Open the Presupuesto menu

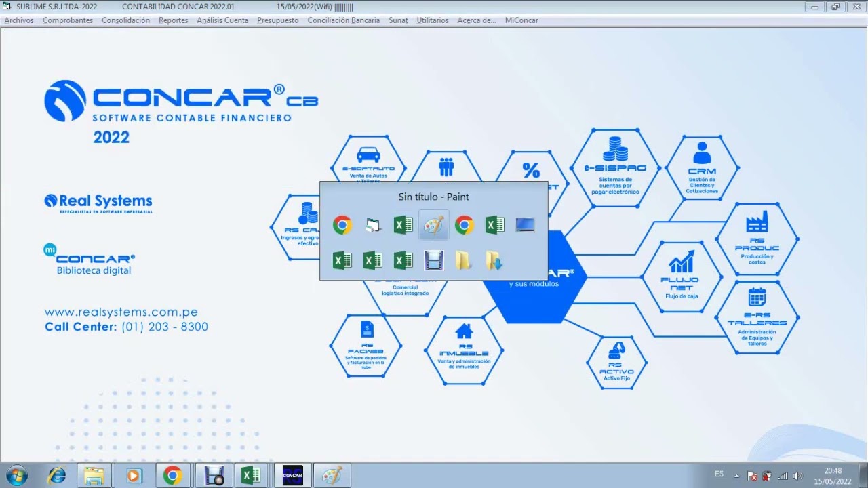pyautogui.click(x=278, y=20)
